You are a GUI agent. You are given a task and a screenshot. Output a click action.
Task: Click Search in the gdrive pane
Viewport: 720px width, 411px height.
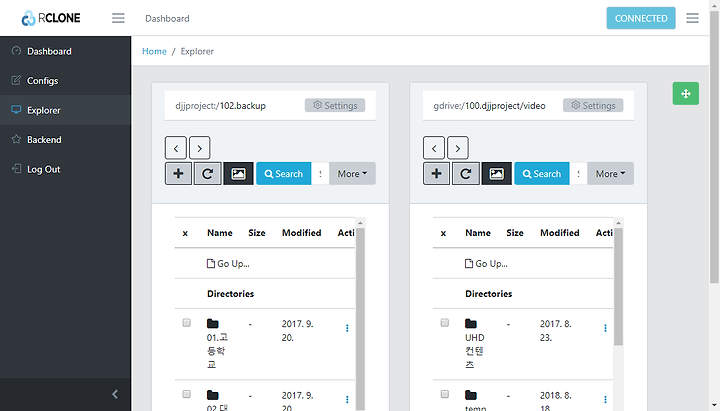tap(541, 173)
